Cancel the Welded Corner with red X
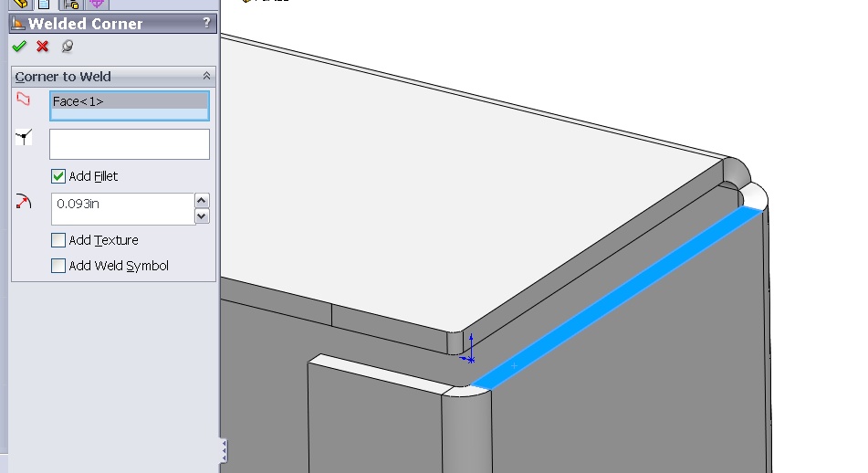868x473 pixels. point(43,47)
